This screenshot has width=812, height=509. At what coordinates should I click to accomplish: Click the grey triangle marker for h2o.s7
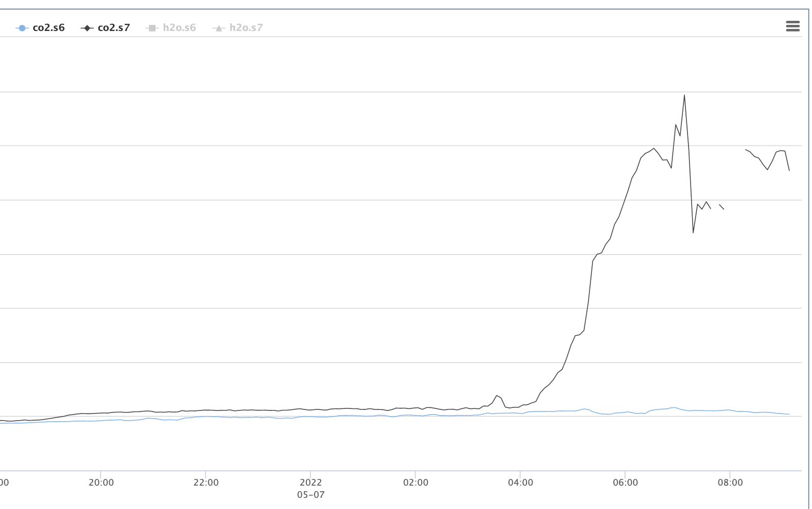point(218,28)
